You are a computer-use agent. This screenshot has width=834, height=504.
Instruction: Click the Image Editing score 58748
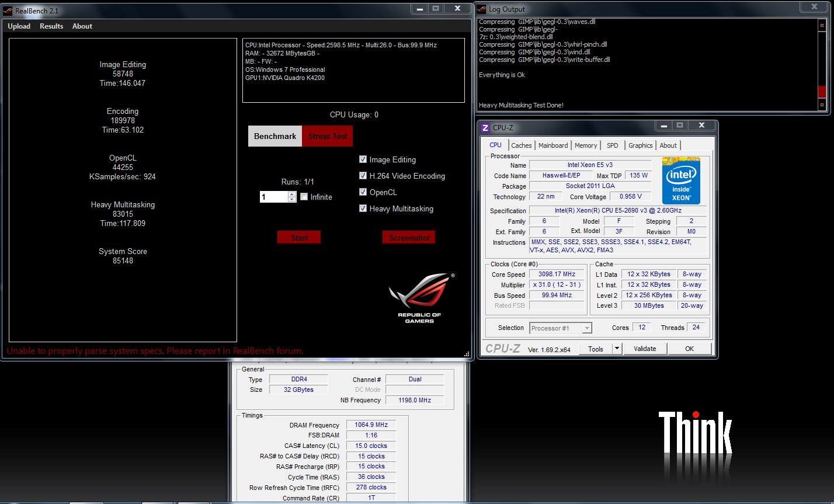tap(123, 74)
